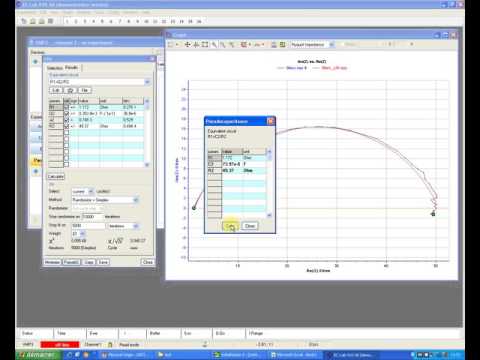This screenshot has width=480, height=360.
Task: Click the up arrow of the Pseudocapacitance table scrollbar
Action: [269, 152]
